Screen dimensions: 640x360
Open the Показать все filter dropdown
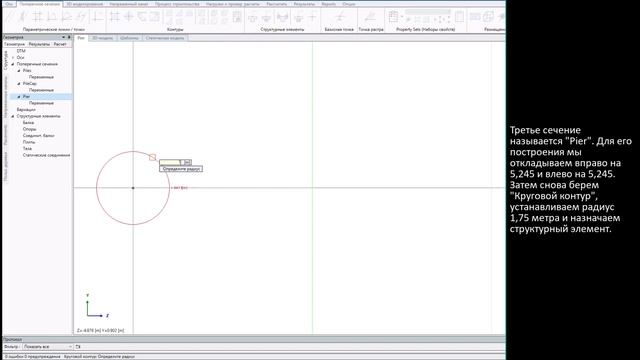click(47, 347)
